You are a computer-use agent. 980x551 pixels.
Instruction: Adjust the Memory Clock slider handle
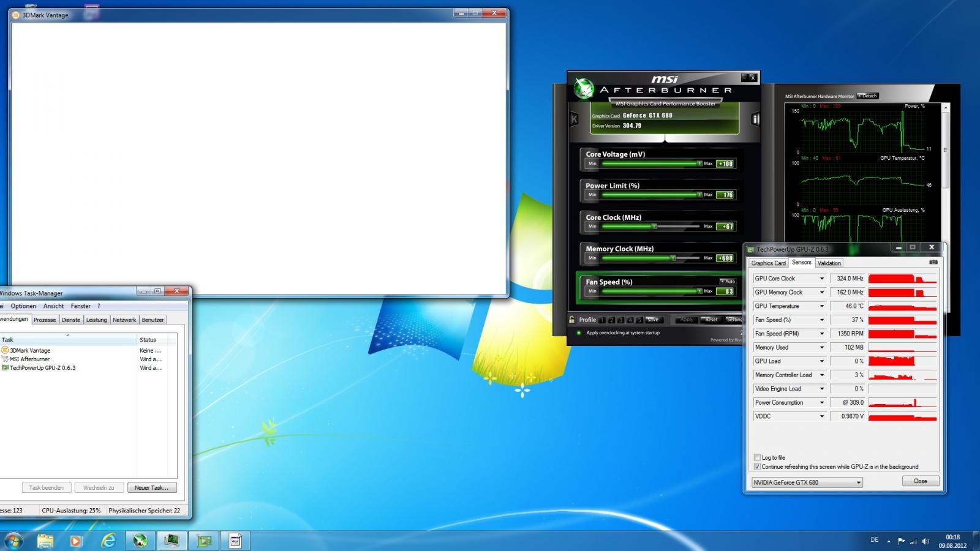coord(673,258)
